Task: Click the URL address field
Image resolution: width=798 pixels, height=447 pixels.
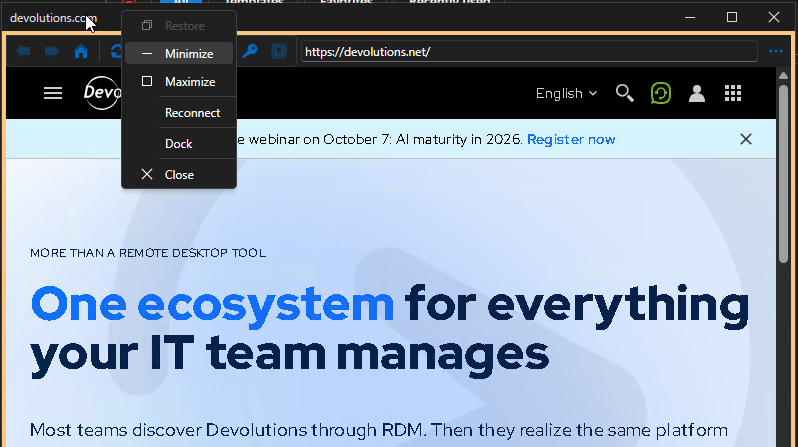Action: (x=529, y=52)
